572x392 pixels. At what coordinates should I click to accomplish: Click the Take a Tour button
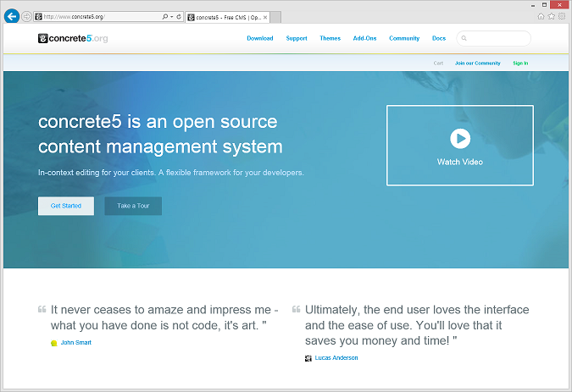133,206
